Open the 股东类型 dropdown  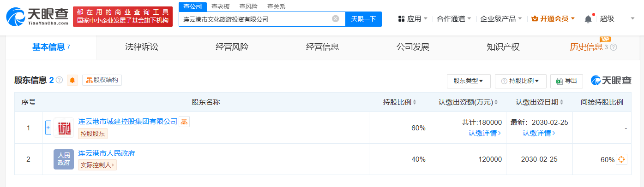468,81
